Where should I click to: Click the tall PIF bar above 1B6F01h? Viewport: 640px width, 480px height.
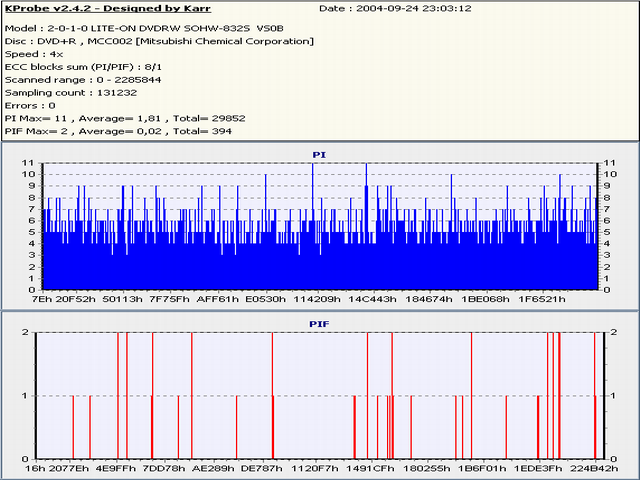click(x=471, y=396)
